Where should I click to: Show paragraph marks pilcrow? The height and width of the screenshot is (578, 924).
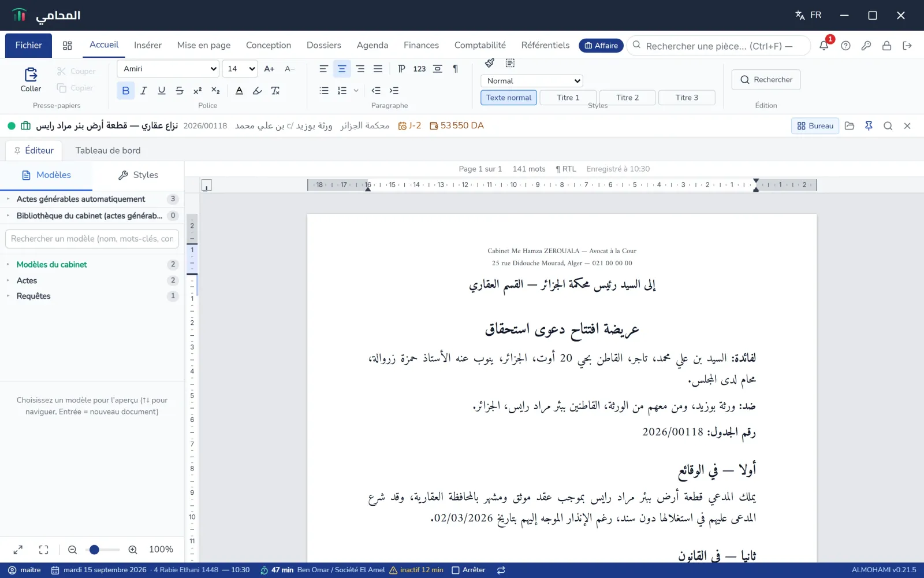(456, 69)
